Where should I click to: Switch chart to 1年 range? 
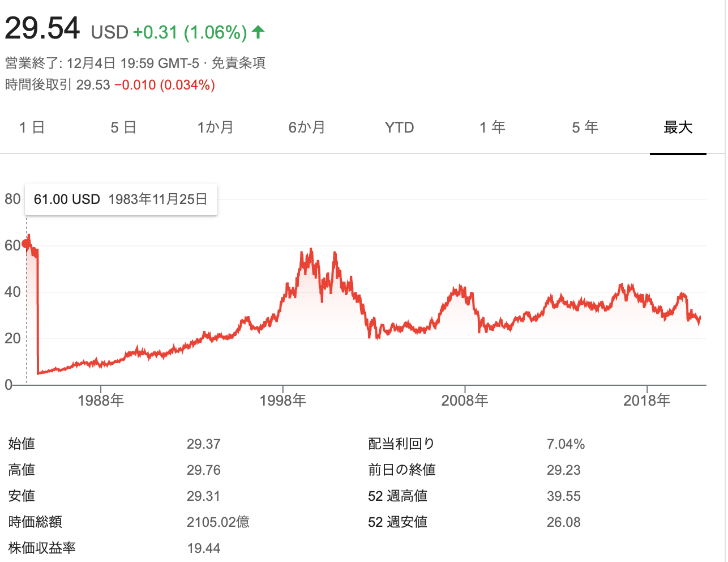(x=492, y=127)
